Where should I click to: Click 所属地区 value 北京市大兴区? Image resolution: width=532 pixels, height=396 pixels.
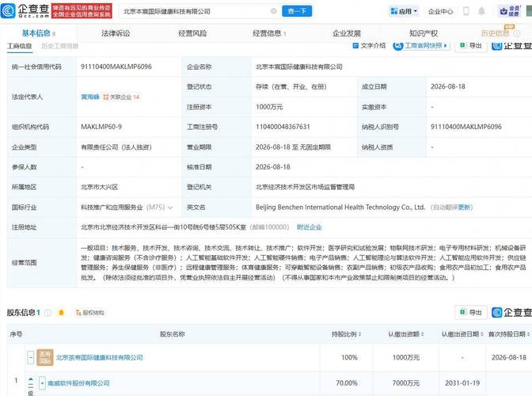[100, 187]
